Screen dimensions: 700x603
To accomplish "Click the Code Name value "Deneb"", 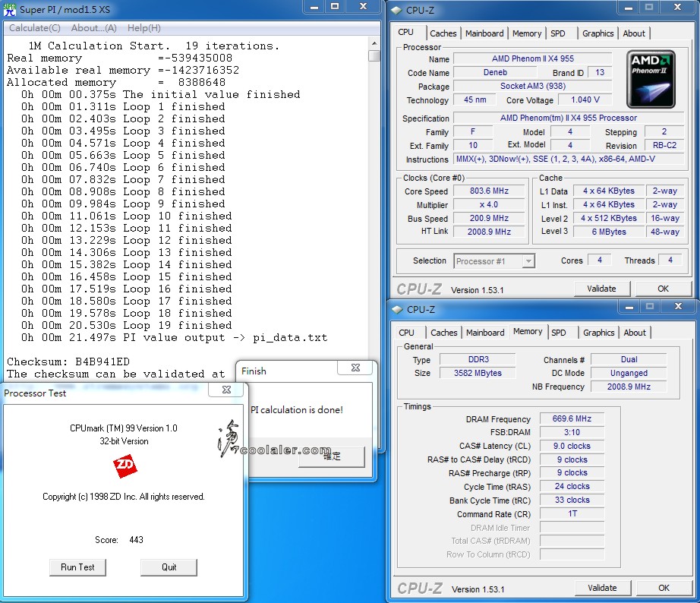I will 495,72.
